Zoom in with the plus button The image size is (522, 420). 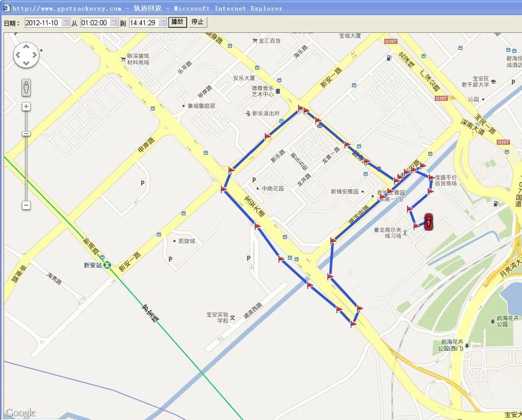(x=27, y=107)
